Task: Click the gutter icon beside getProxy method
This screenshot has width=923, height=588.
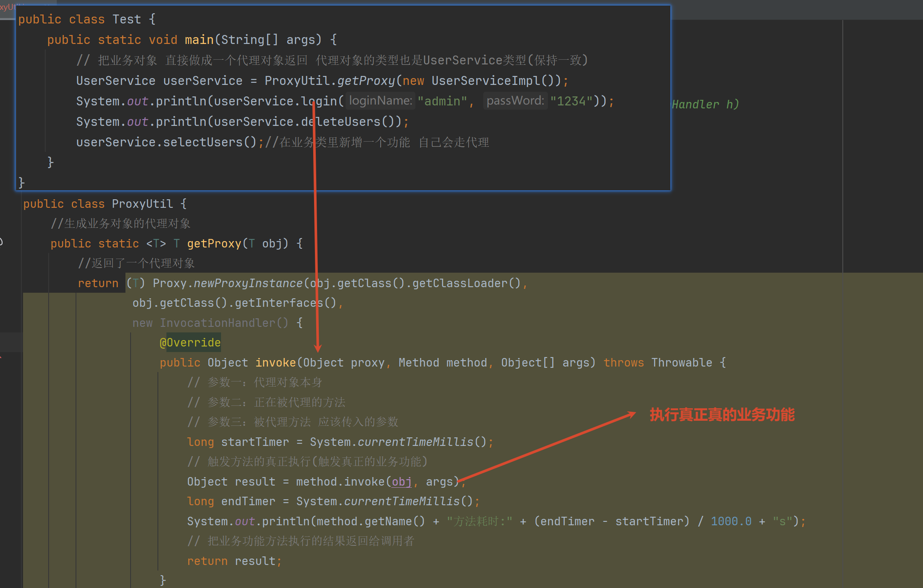Action: (1, 242)
